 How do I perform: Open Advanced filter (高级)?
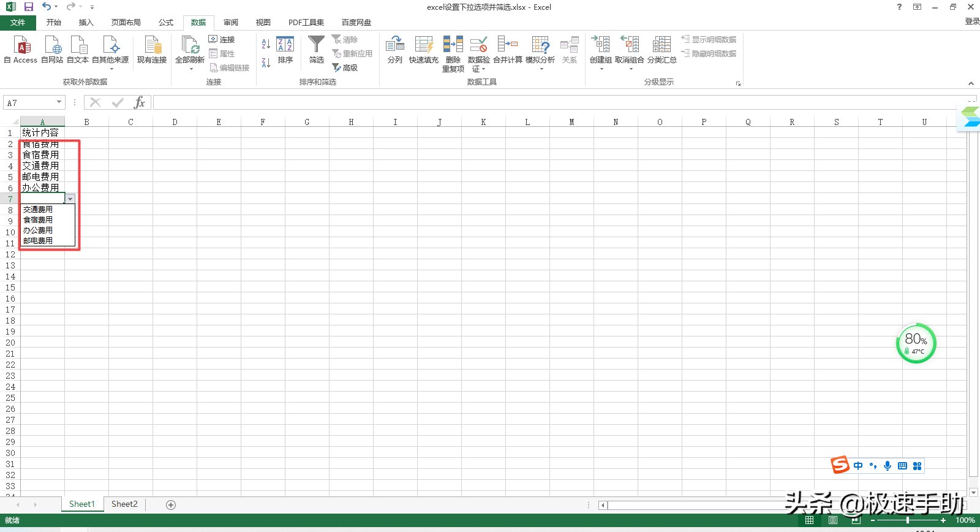(345, 67)
